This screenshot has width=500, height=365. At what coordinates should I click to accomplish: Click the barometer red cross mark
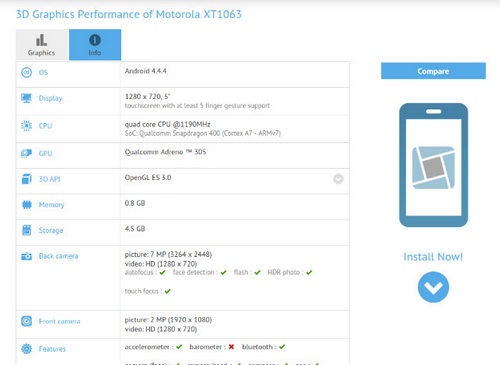(231, 347)
